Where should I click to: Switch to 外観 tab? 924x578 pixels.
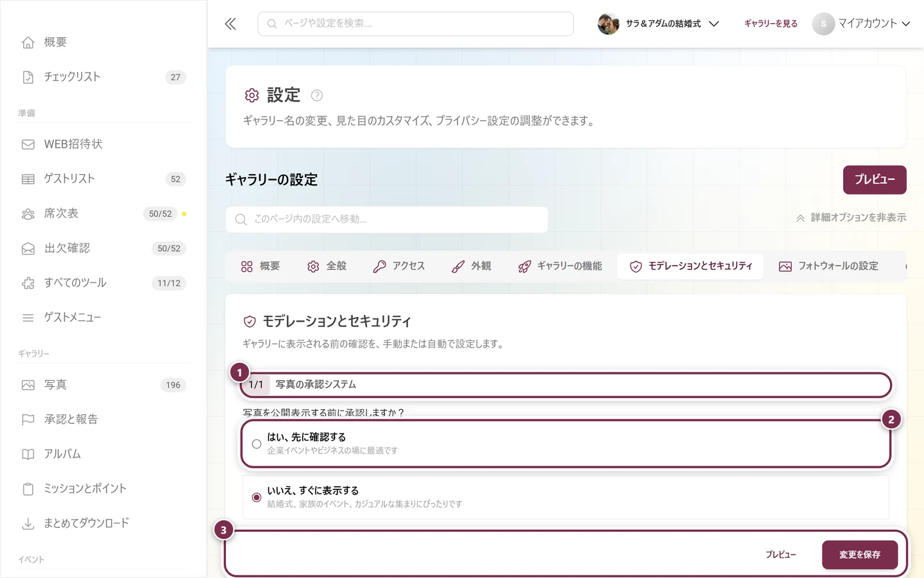tap(472, 267)
